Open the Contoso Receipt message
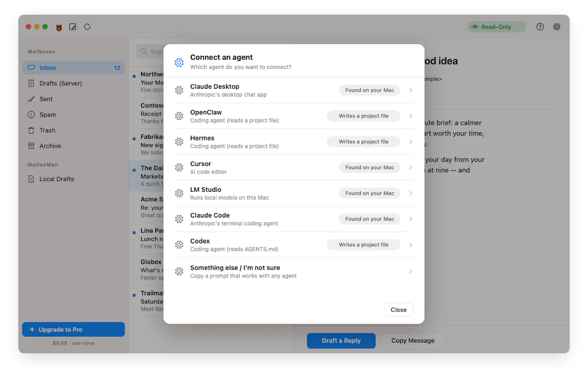 tap(146, 113)
